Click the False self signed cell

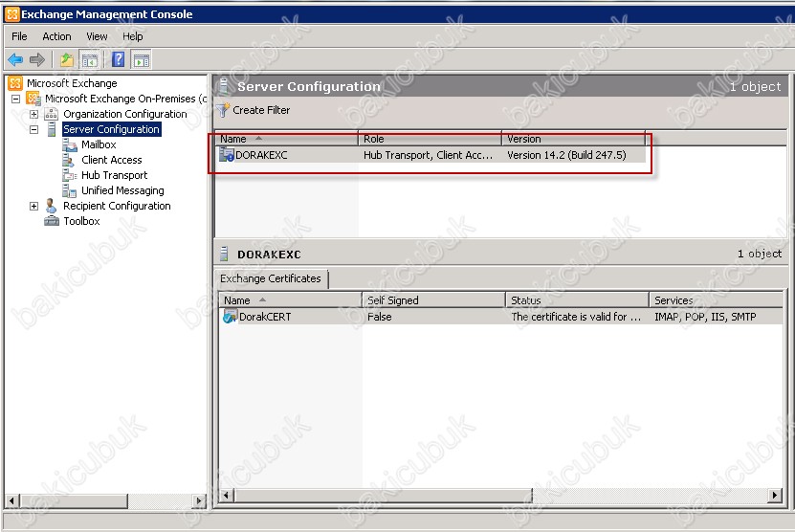(379, 317)
